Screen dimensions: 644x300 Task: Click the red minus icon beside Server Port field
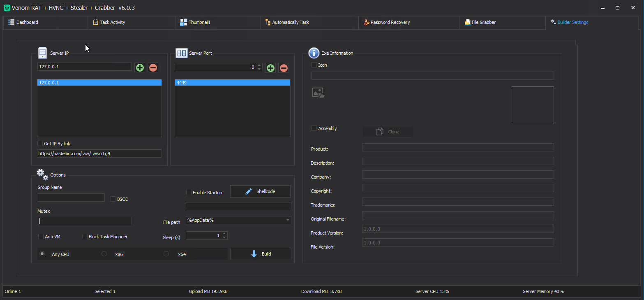pyautogui.click(x=284, y=67)
